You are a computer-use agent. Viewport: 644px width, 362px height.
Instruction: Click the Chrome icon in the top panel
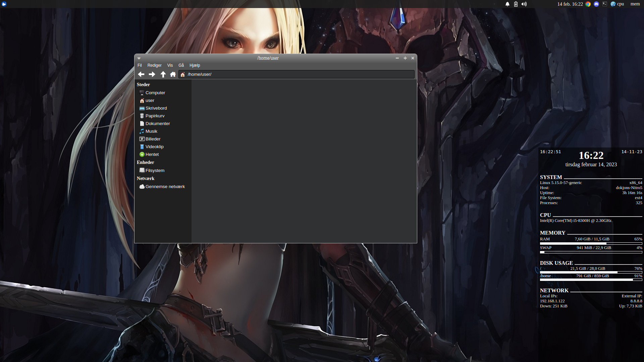[588, 4]
